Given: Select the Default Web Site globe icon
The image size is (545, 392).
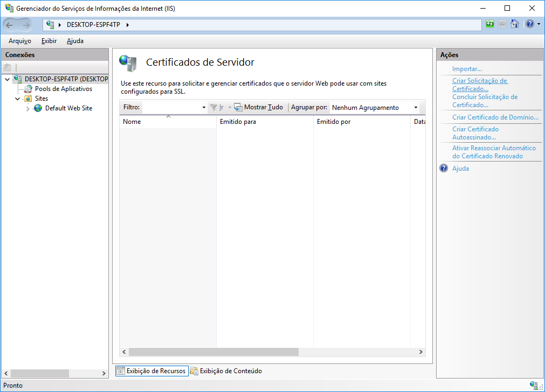Looking at the screenshot, I should (37, 108).
